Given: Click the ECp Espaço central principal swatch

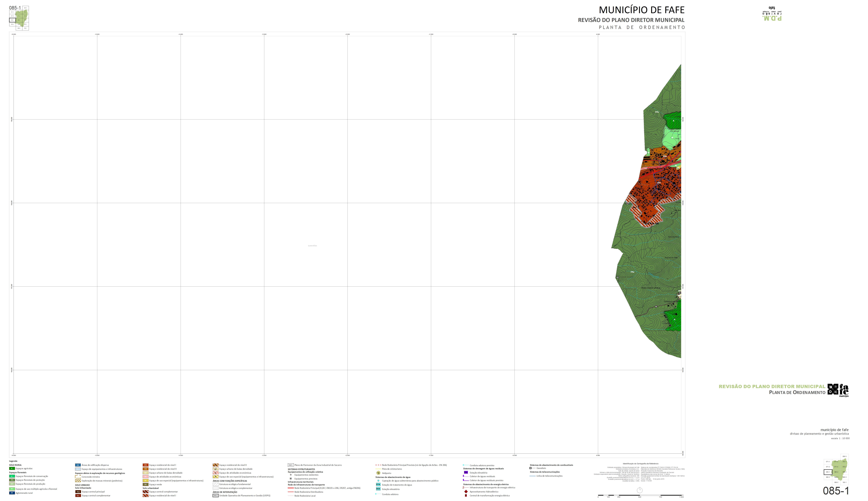Looking at the screenshot, I should 78,492.
